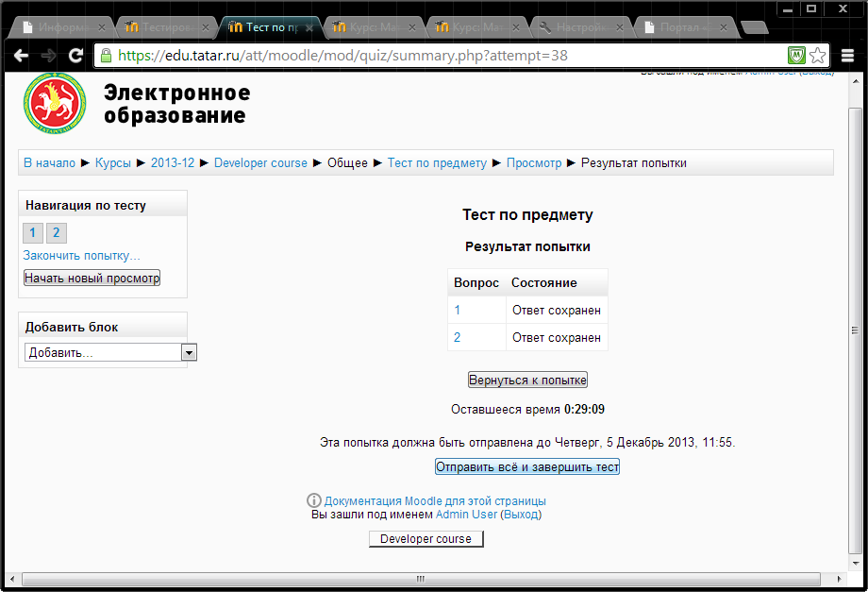The height and width of the screenshot is (592, 868).
Task: Close the 'Портал' tab
Action: click(723, 27)
